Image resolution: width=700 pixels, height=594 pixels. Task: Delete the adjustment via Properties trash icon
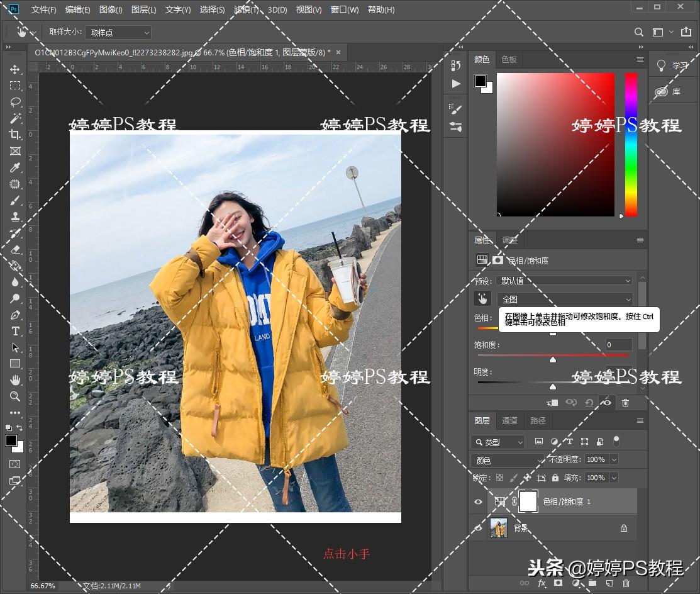point(625,403)
